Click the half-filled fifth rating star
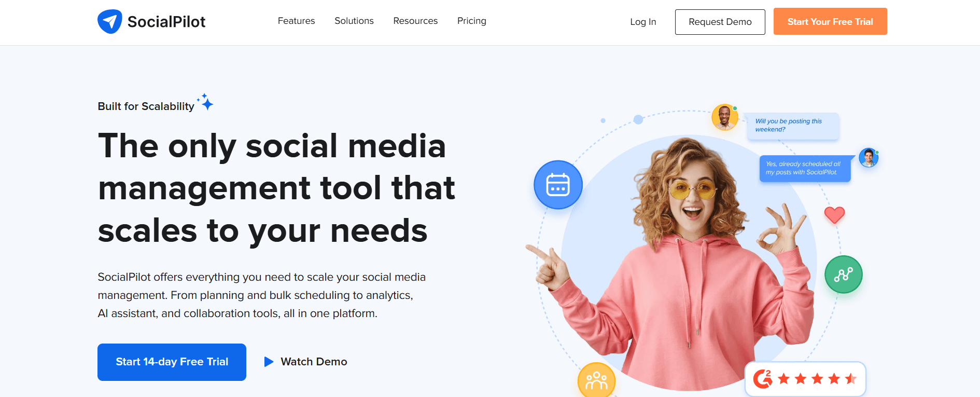Screen dimensions: 980x397 pyautogui.click(x=850, y=379)
